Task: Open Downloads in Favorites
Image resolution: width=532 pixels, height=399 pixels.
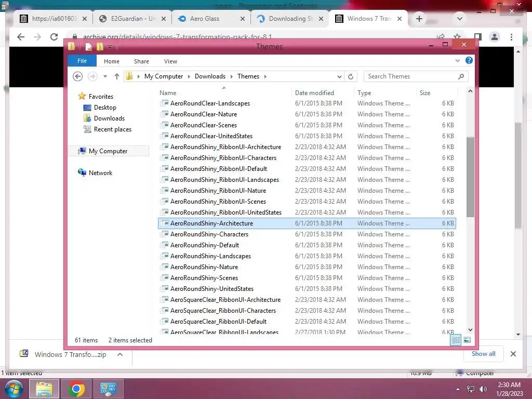Action: 109,118
